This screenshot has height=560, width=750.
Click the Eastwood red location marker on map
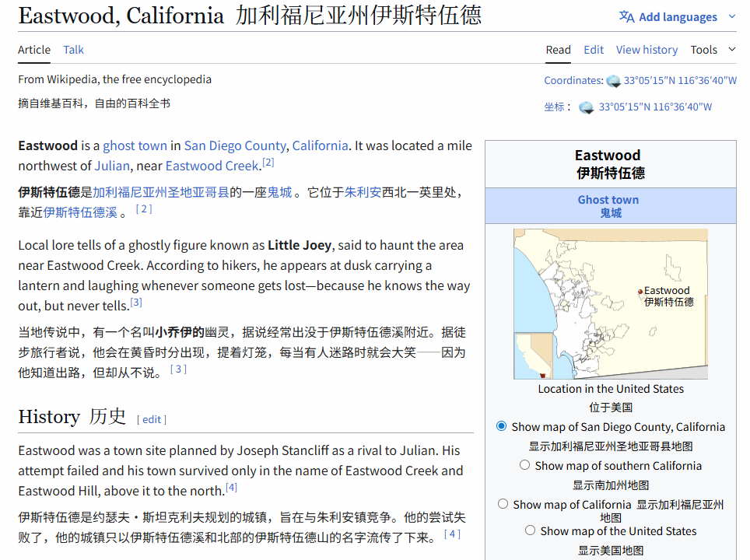coord(640,292)
